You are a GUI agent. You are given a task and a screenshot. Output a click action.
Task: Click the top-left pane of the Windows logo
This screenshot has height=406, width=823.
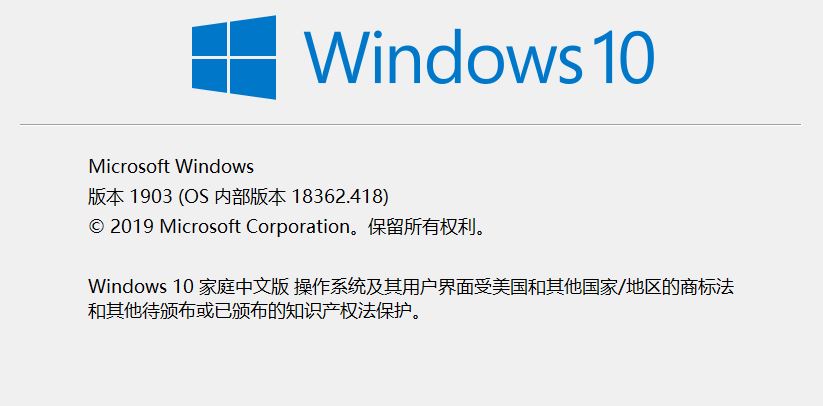(x=209, y=39)
